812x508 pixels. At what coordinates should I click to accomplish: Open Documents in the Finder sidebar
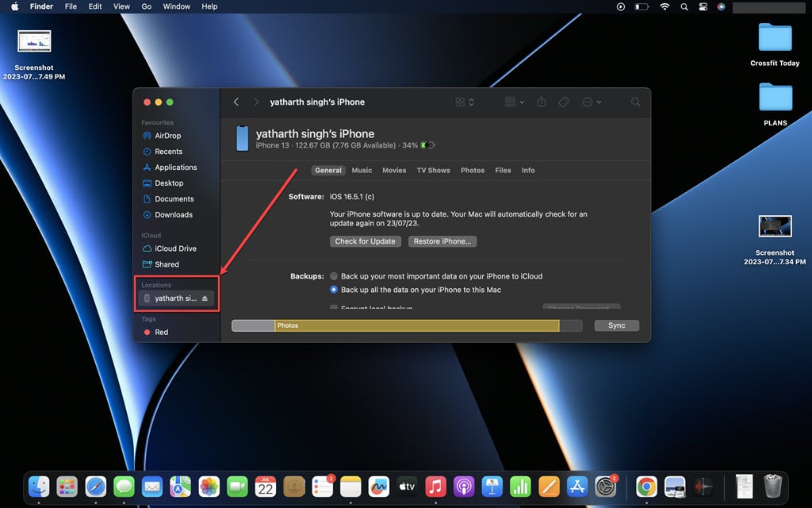coord(168,199)
